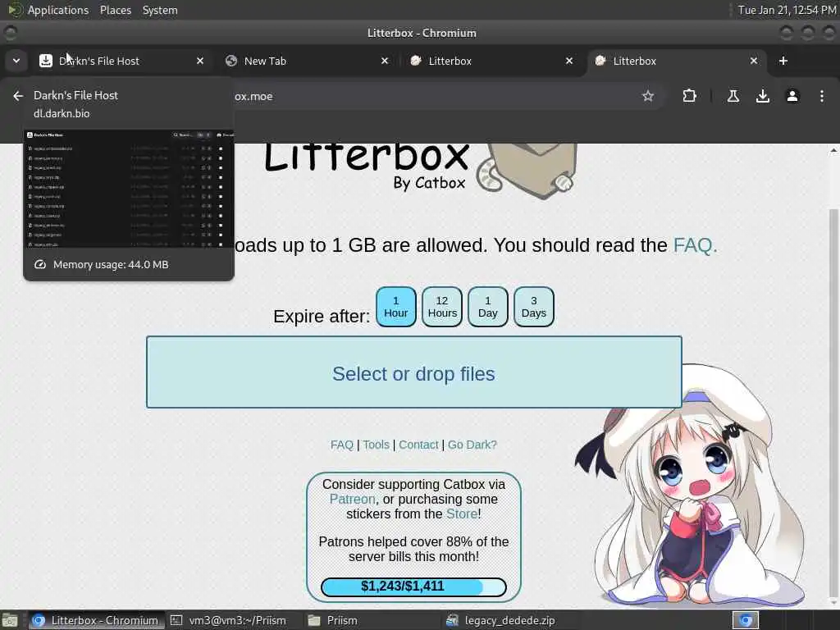
Task: Select 12 Hours expiration
Action: point(442,307)
